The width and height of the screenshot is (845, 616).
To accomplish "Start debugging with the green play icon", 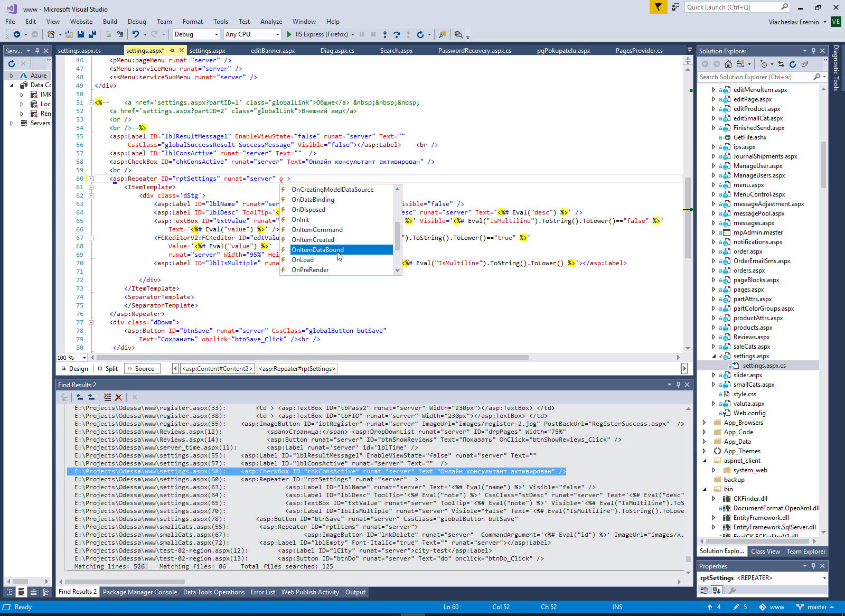I will pyautogui.click(x=289, y=34).
